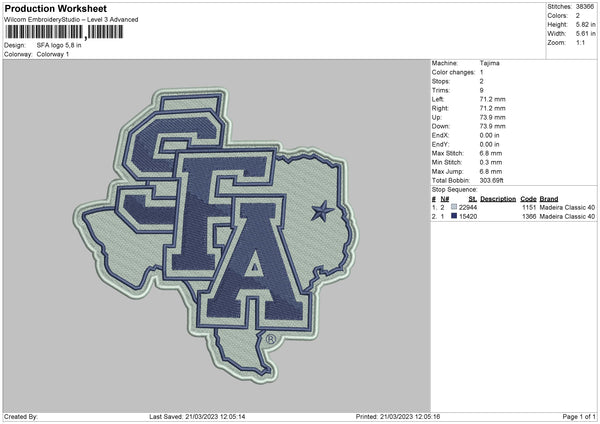Click the 'Max Stitch:' label
The height and width of the screenshot is (424, 600).
click(x=447, y=153)
